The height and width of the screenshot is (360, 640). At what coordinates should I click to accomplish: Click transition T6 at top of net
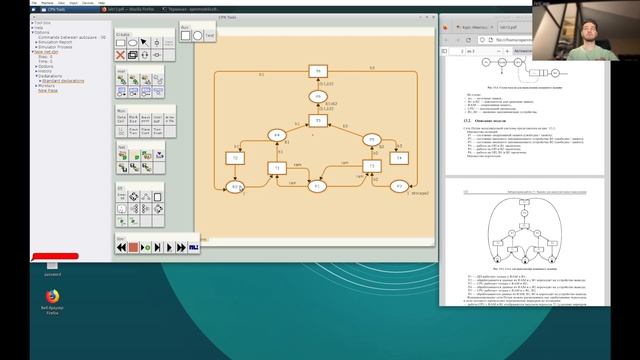[318, 71]
